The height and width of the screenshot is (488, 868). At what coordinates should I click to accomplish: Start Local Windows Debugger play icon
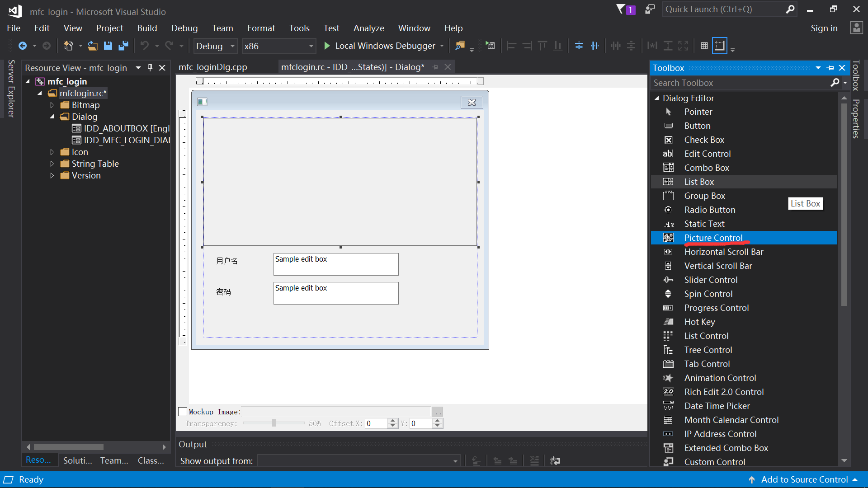pos(327,46)
